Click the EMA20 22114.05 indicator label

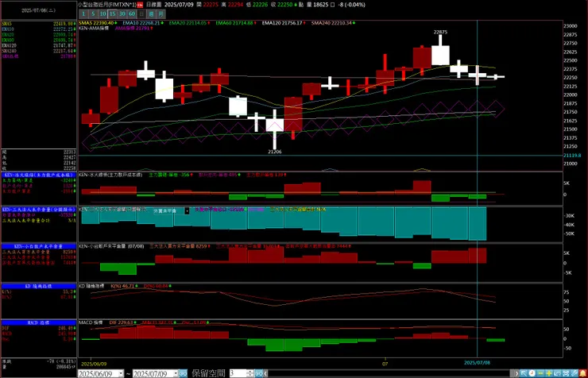189,23
